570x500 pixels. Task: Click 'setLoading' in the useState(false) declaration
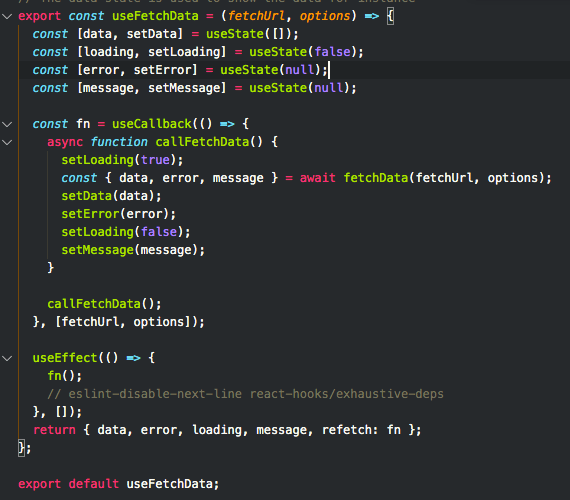[184, 52]
